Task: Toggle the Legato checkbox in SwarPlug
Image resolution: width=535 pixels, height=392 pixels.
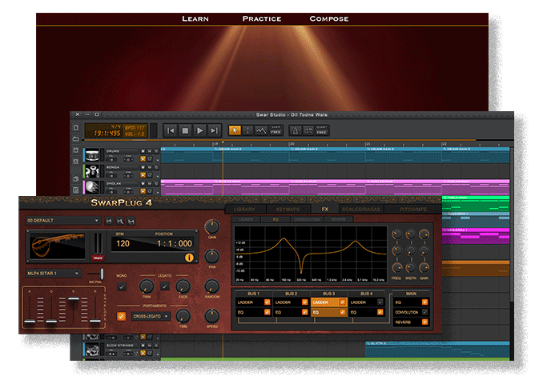Action: click(x=165, y=286)
